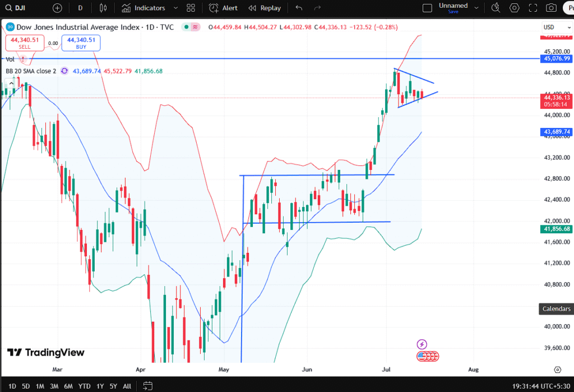Open the Indicators dialog
574x392 pixels.
click(143, 8)
